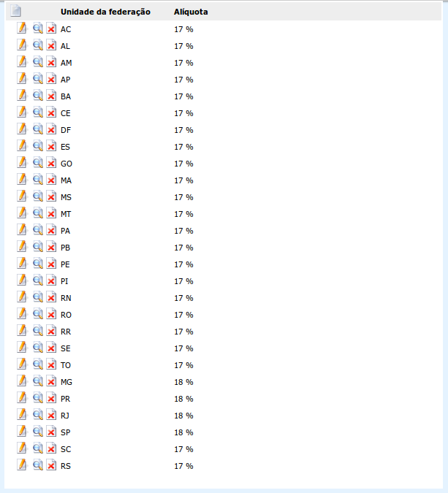Edit the AC row with pencil icon
This screenshot has width=448, height=493.
pos(22,28)
